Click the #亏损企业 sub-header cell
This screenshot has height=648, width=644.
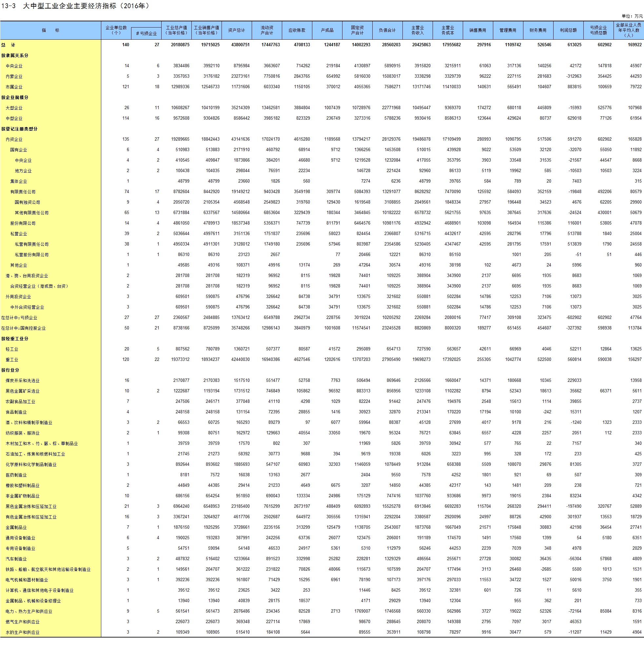click(x=146, y=33)
